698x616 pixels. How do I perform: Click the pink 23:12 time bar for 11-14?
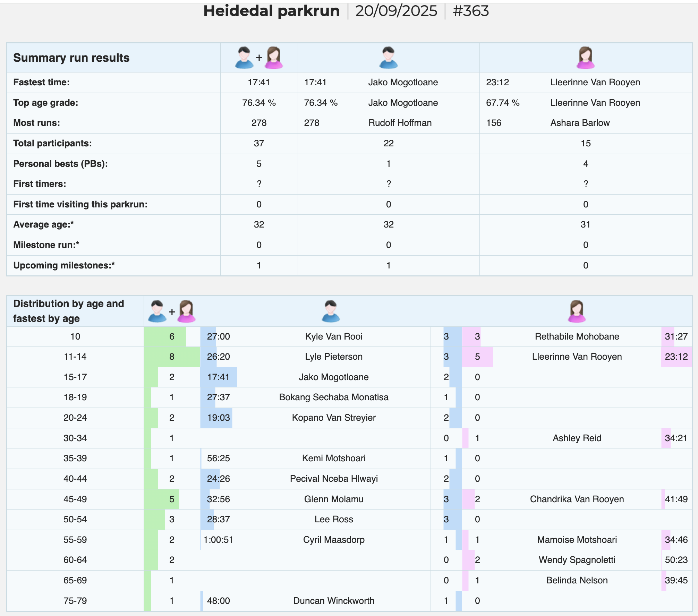pyautogui.click(x=676, y=357)
